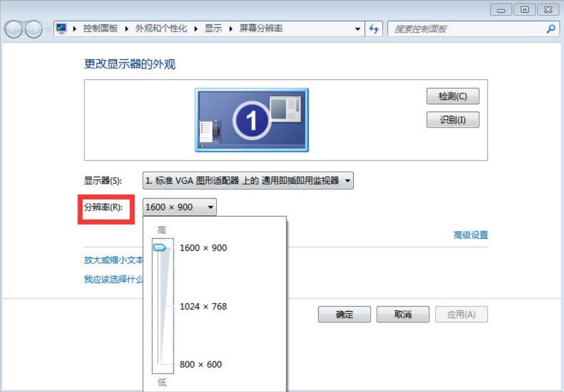Open the 放大或缩小文本 link

point(113,260)
